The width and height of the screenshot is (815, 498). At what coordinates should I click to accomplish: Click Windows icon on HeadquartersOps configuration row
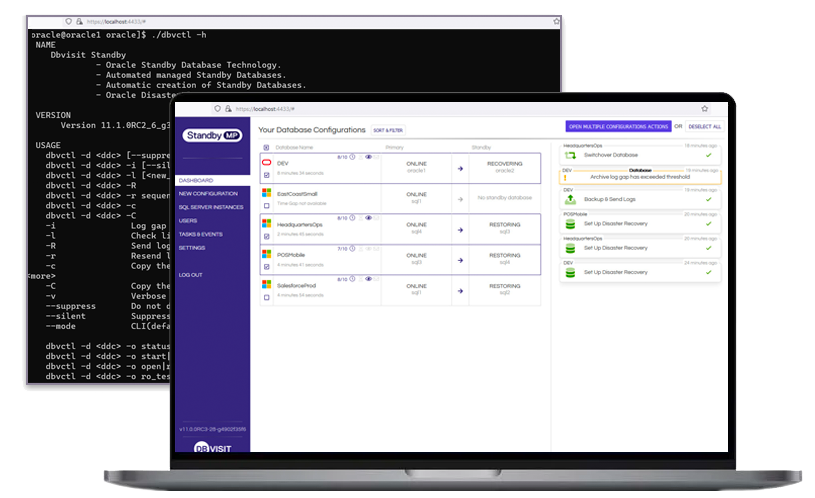[267, 223]
